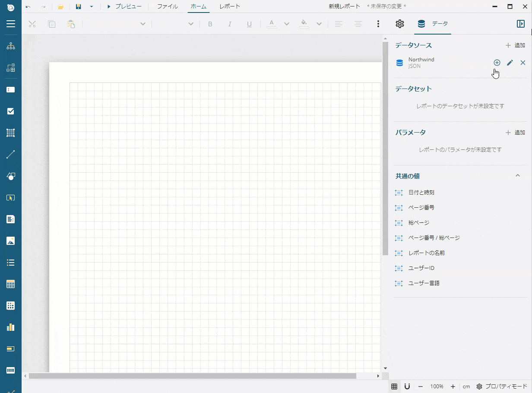
Task: Add a new parameter (追加)
Action: click(x=515, y=133)
